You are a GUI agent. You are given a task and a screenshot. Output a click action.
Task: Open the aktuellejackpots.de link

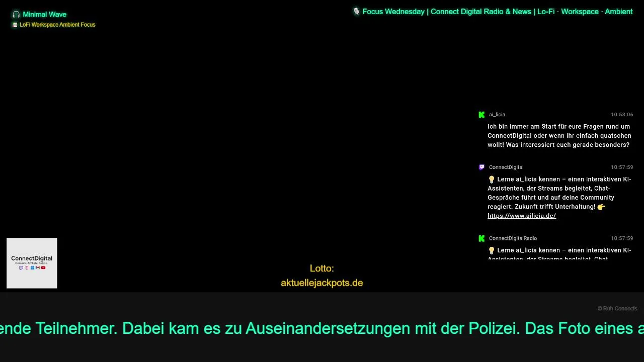click(322, 283)
